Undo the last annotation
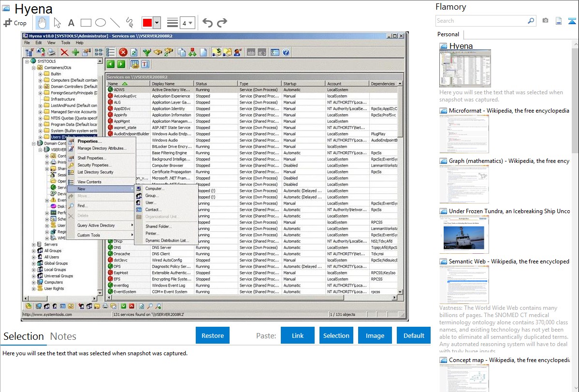The image size is (579, 392). point(207,23)
